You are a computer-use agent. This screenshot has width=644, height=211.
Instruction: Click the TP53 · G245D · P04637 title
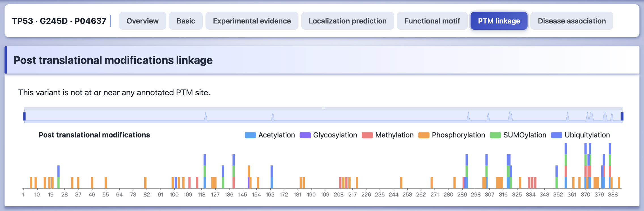coord(59,21)
